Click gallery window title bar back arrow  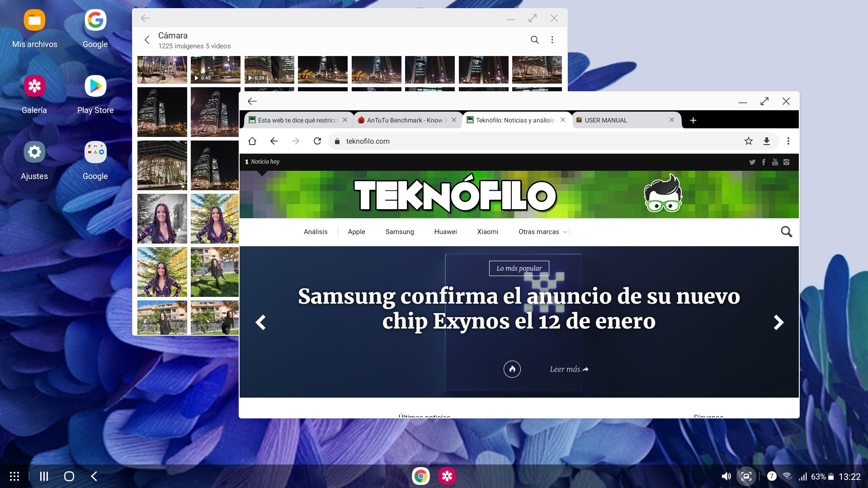pos(145,18)
